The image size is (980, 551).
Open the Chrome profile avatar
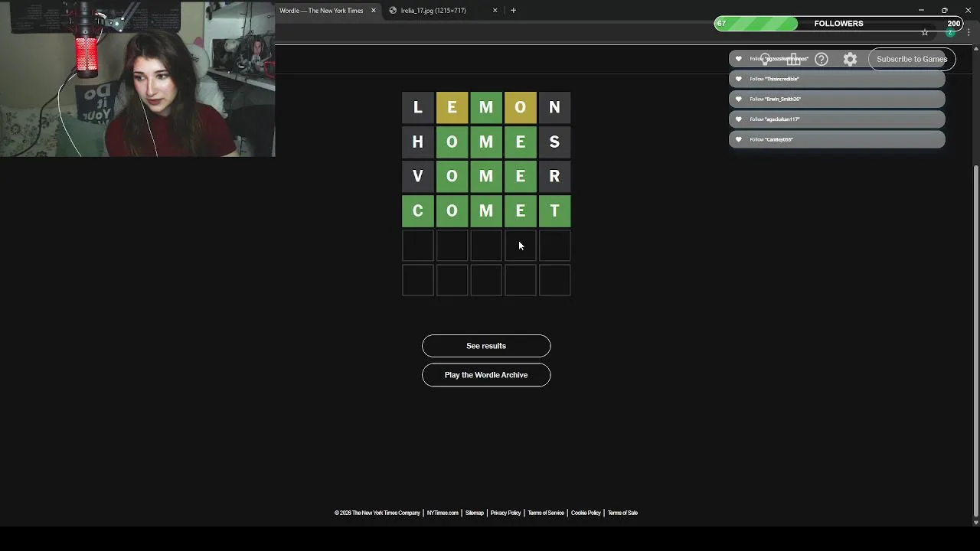(x=950, y=32)
